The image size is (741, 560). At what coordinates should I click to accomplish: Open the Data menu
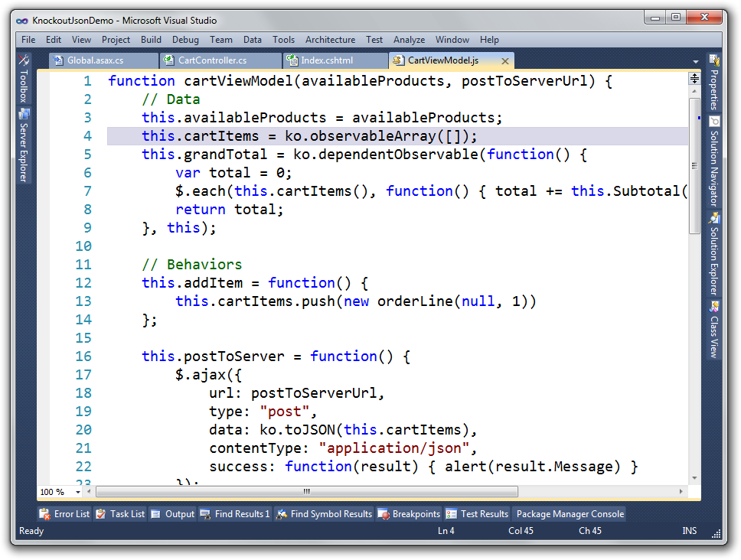[253, 40]
